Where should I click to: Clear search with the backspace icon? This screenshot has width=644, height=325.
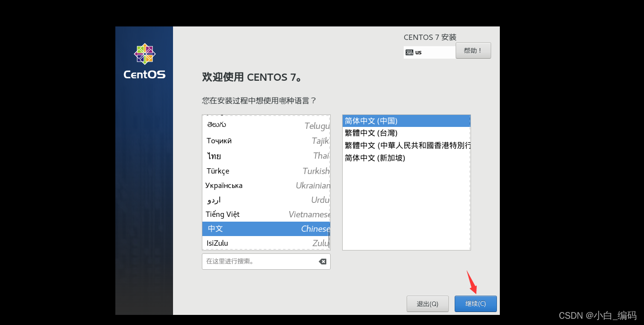point(322,262)
